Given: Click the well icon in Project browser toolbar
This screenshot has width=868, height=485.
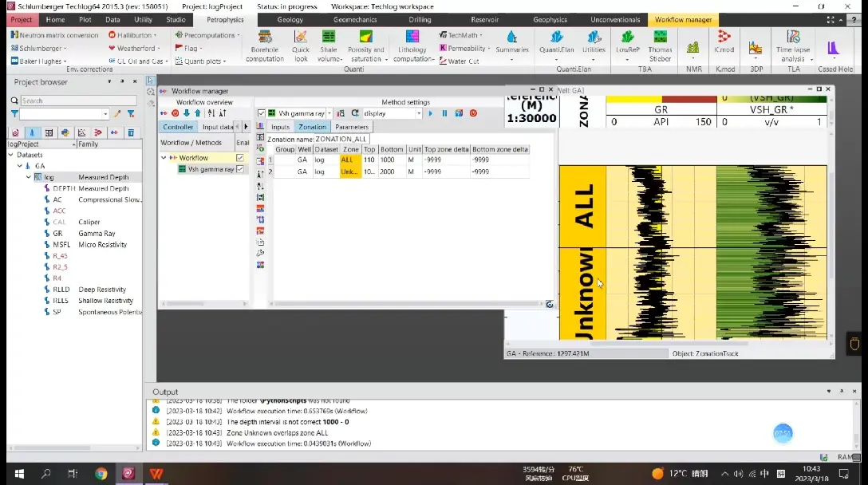Looking at the screenshot, I should click(32, 133).
